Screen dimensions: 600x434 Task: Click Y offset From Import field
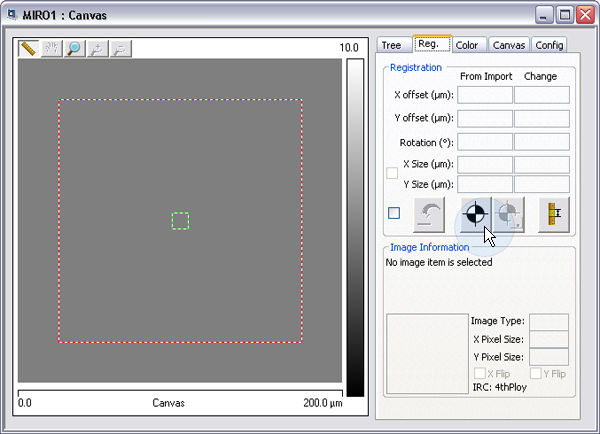(485, 119)
